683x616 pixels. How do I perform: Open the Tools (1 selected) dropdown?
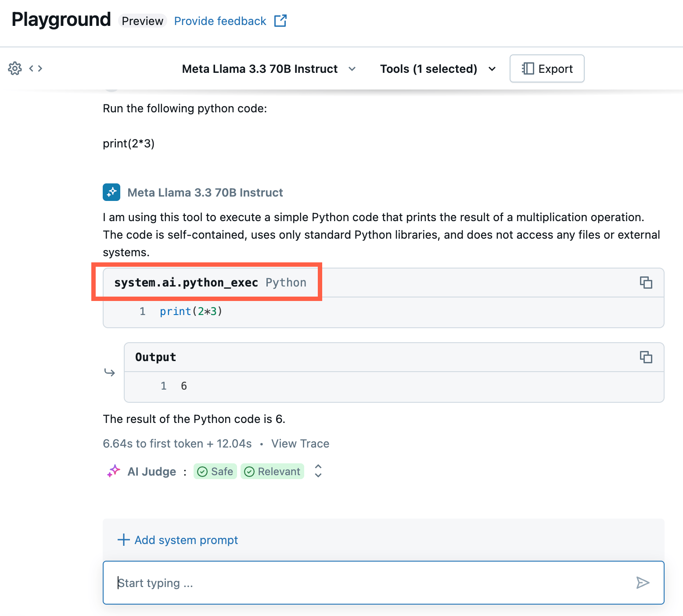[x=492, y=69]
